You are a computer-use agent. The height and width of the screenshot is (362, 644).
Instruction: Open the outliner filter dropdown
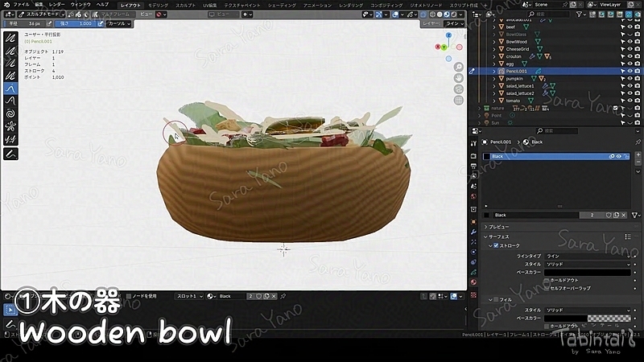[x=580, y=14]
